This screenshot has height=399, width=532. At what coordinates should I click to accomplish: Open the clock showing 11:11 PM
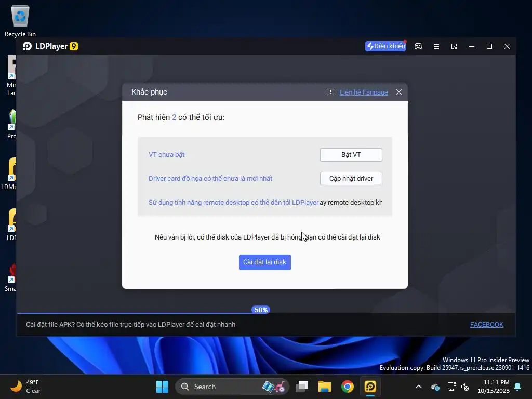click(x=494, y=387)
